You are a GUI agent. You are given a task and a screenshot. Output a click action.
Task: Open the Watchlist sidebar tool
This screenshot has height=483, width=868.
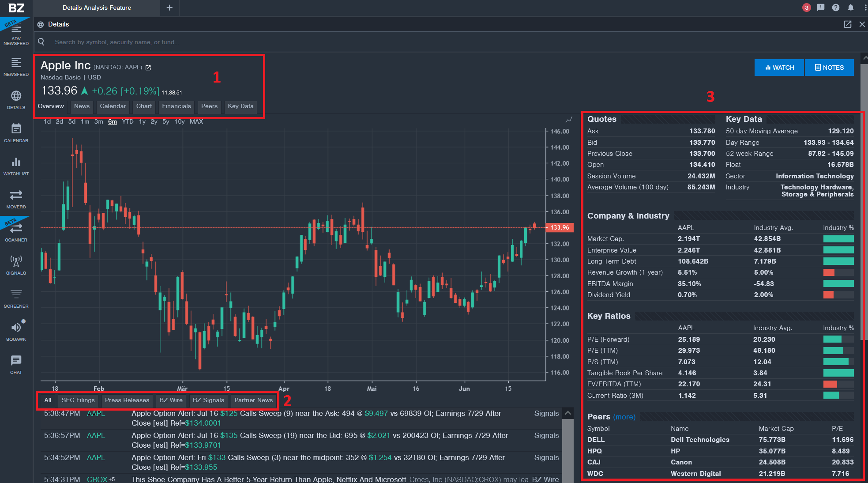[x=16, y=166]
